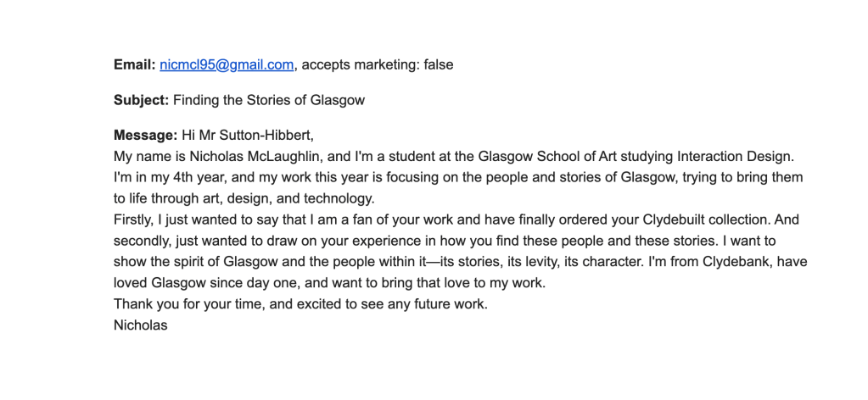Click the signature "Nicholas" on the last line
This screenshot has height=400, width=868.
click(141, 325)
